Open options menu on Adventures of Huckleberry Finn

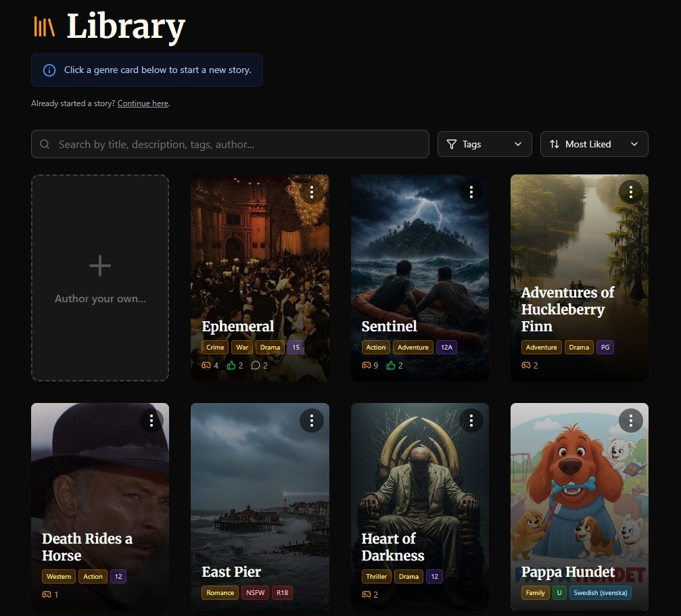(x=630, y=192)
